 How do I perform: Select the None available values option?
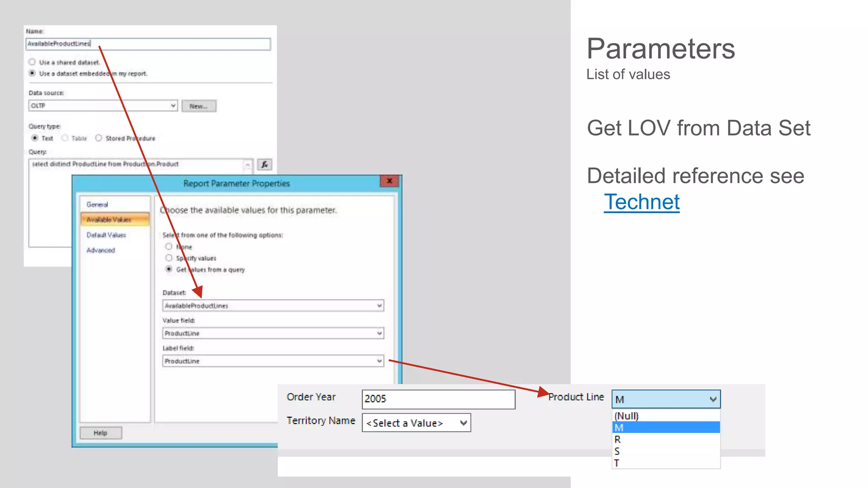coord(169,247)
